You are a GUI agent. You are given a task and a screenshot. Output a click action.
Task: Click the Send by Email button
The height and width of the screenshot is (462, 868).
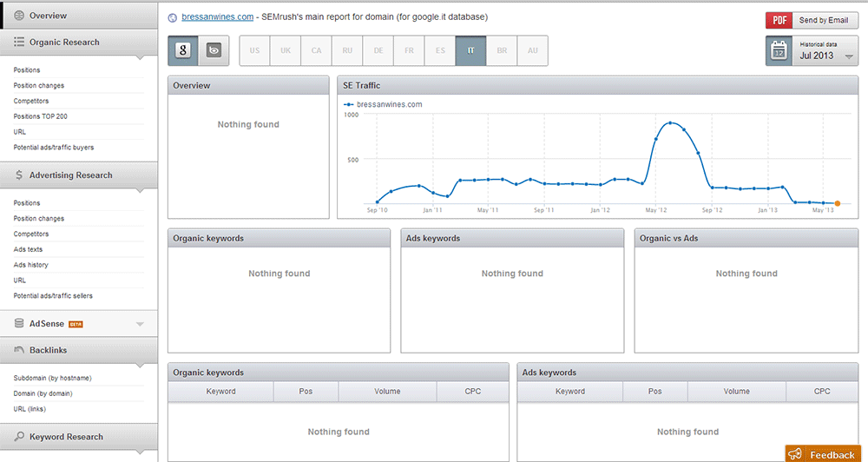pyautogui.click(x=825, y=20)
